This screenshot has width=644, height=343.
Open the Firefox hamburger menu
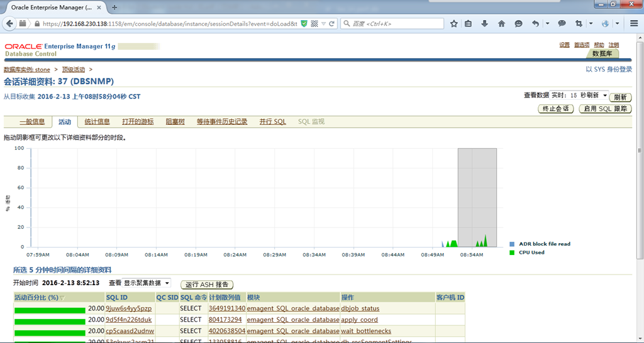(635, 23)
